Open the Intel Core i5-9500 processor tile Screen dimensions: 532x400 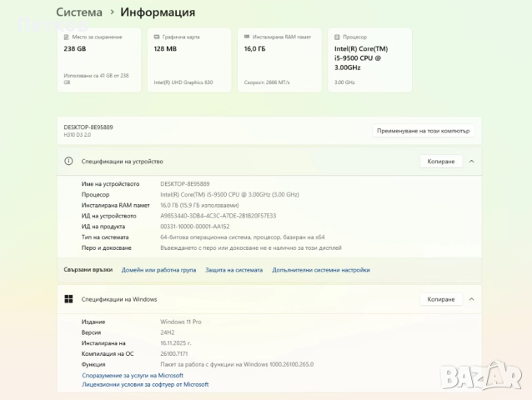tap(370, 60)
